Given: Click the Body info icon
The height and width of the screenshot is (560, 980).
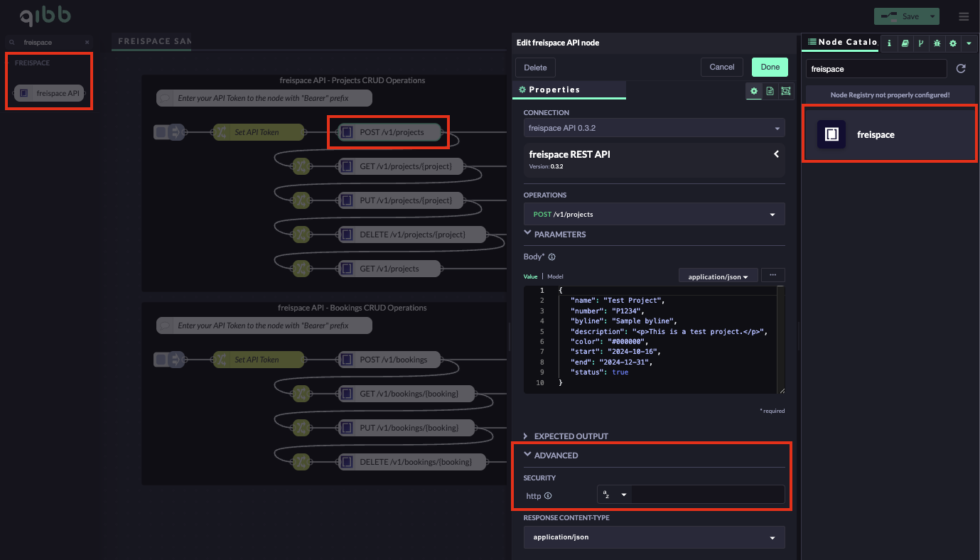Looking at the screenshot, I should click(551, 257).
